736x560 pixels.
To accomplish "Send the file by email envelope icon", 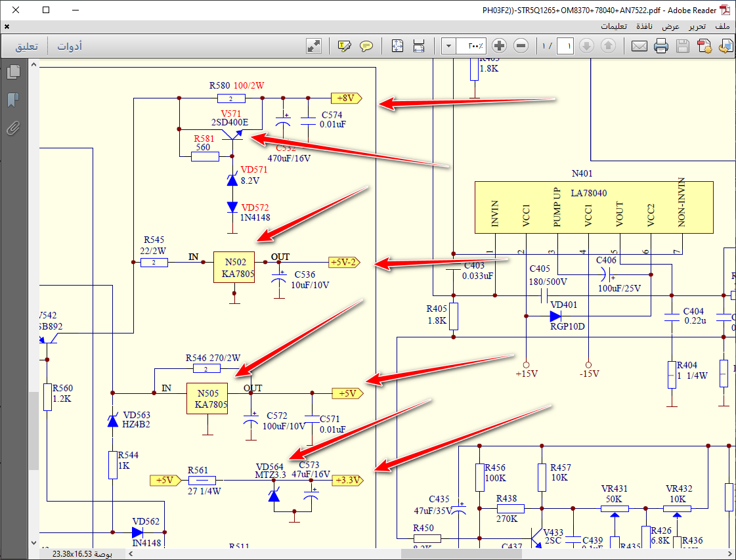I will 639,46.
